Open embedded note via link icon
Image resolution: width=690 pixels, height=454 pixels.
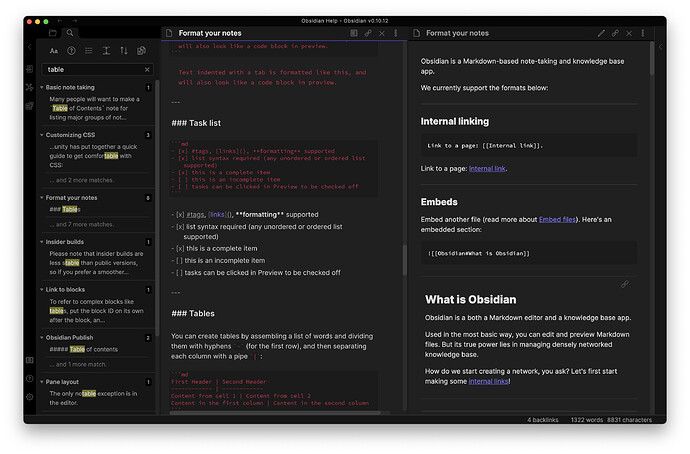click(x=625, y=284)
